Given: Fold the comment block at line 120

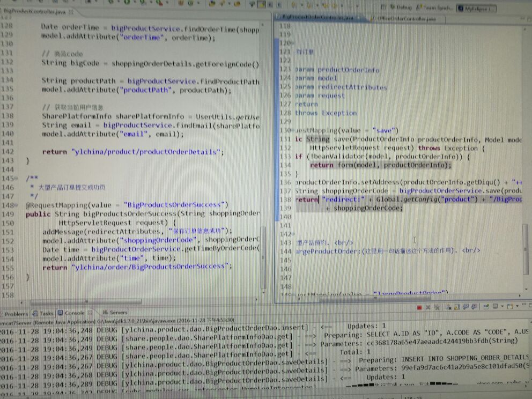Looking at the screenshot, I should click(292, 43).
